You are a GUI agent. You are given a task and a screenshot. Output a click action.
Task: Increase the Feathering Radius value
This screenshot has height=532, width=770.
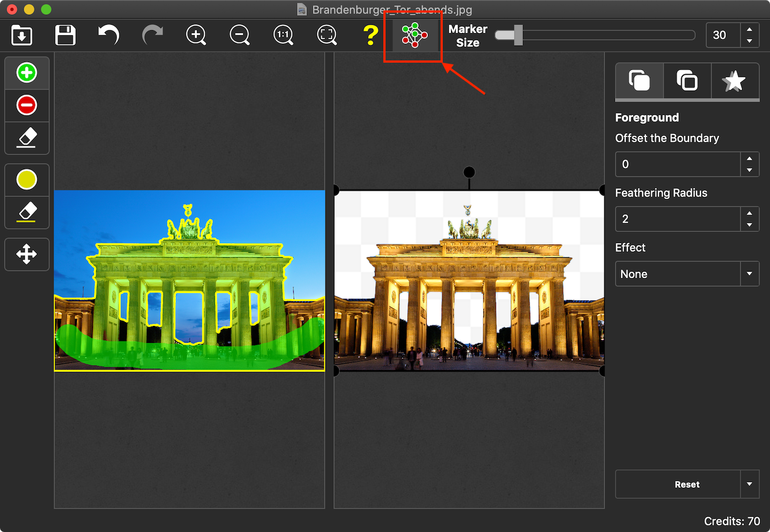749,213
